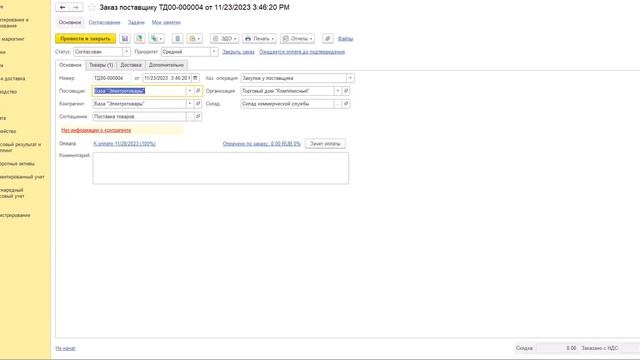
Task: Click the Не начат link at the bottom
Action: coord(65,348)
